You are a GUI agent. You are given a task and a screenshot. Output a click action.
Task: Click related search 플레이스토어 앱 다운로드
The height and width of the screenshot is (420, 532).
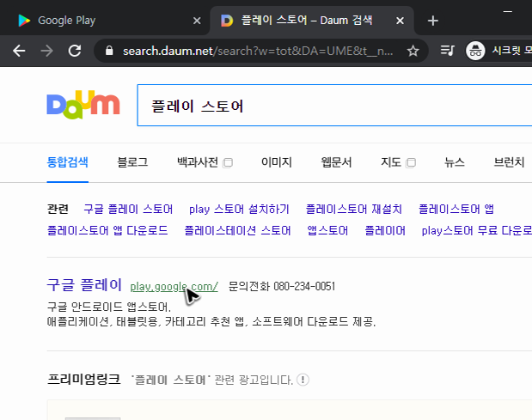107,231
